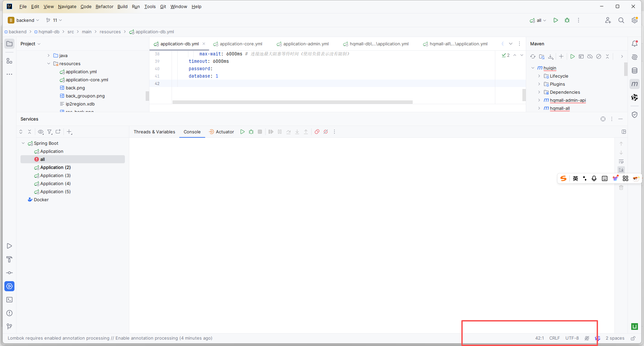Click the Step Over icon in debug toolbar
Image resolution: width=644 pixels, height=346 pixels.
pos(288,132)
